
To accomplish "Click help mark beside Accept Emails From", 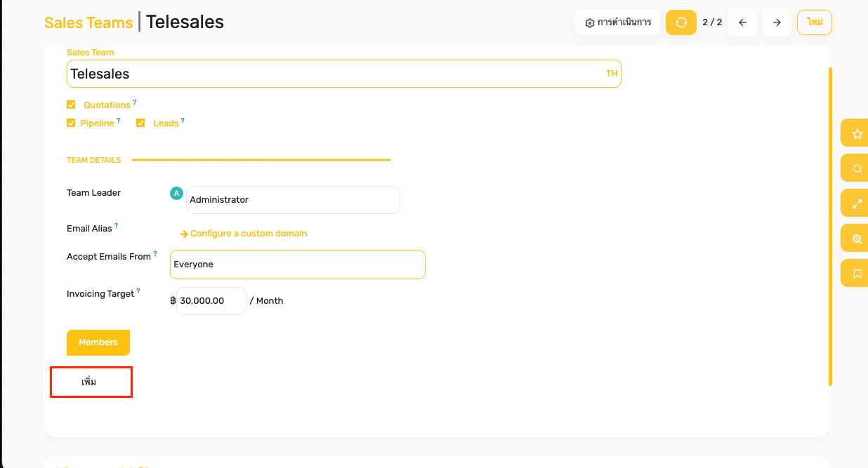I will 154,254.
